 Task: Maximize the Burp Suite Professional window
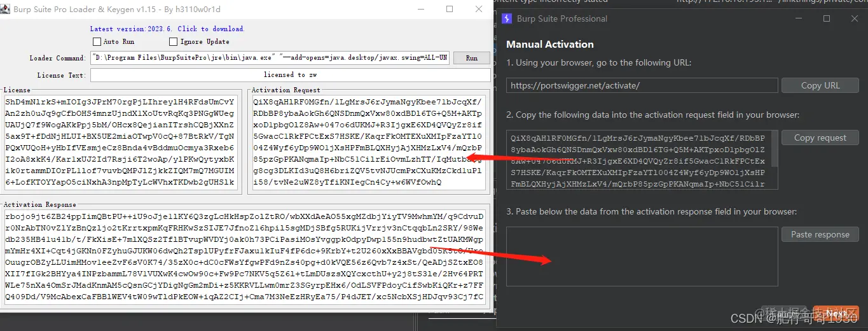(x=827, y=18)
